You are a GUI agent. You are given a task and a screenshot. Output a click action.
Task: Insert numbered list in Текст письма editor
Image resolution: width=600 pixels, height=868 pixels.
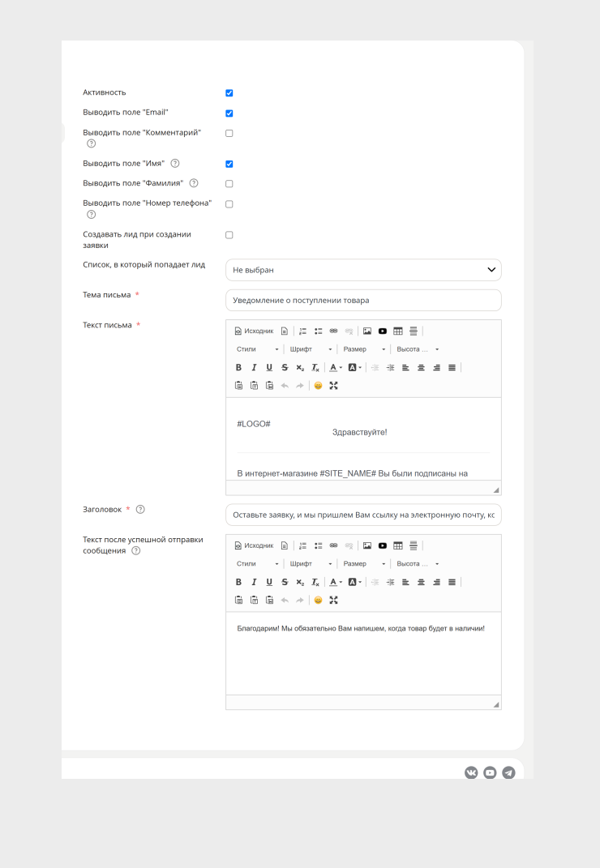[x=303, y=331]
